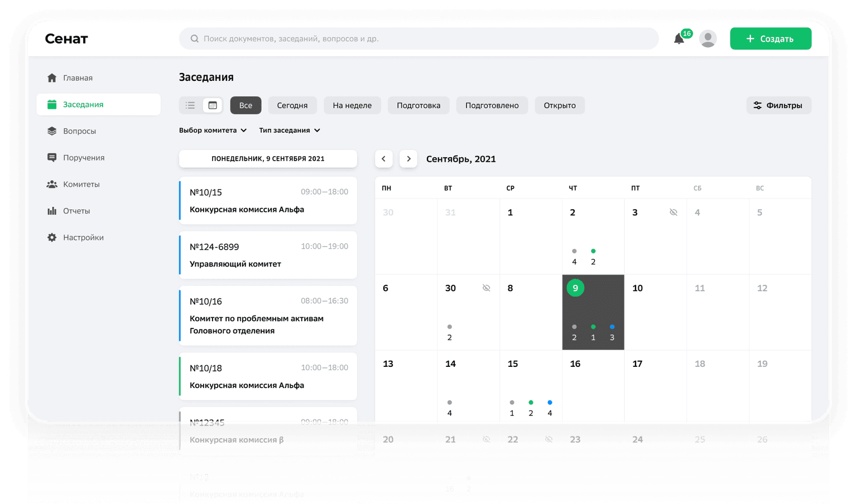Open Отчеты in the sidebar

(99, 211)
